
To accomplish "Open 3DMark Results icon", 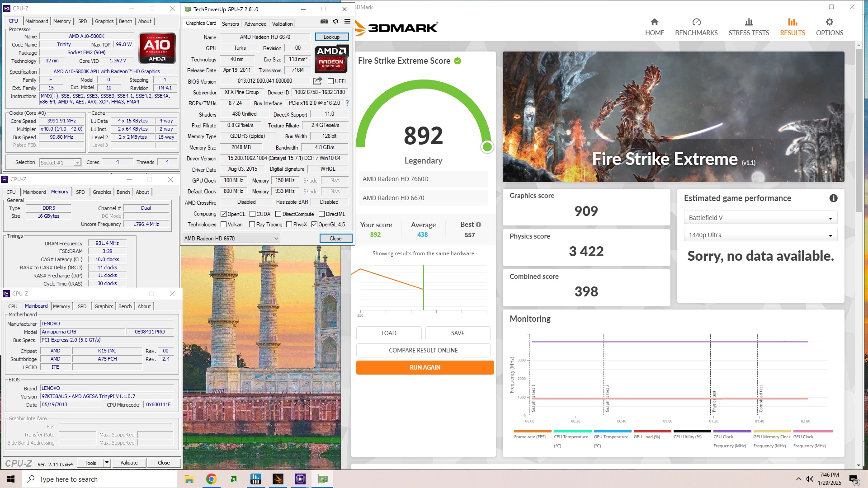I will (793, 22).
